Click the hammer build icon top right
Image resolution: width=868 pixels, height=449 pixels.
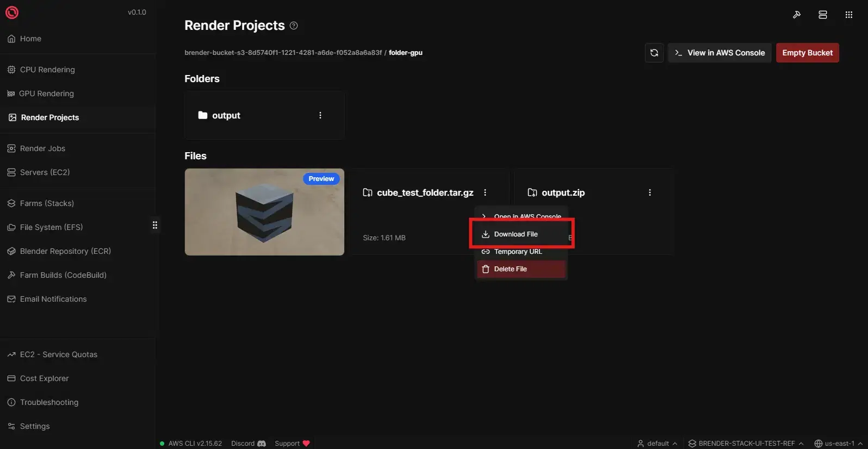coord(797,15)
